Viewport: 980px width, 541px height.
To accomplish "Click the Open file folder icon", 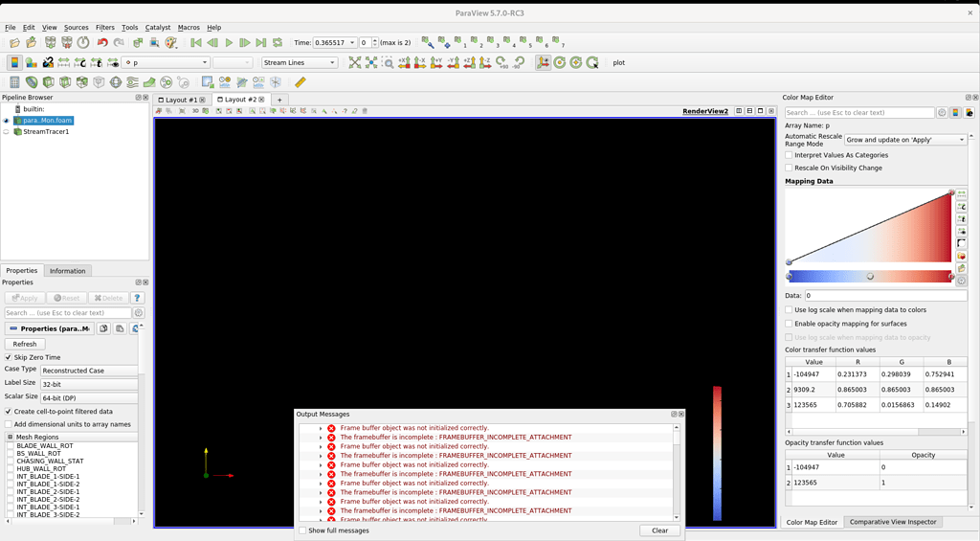I will tap(14, 42).
